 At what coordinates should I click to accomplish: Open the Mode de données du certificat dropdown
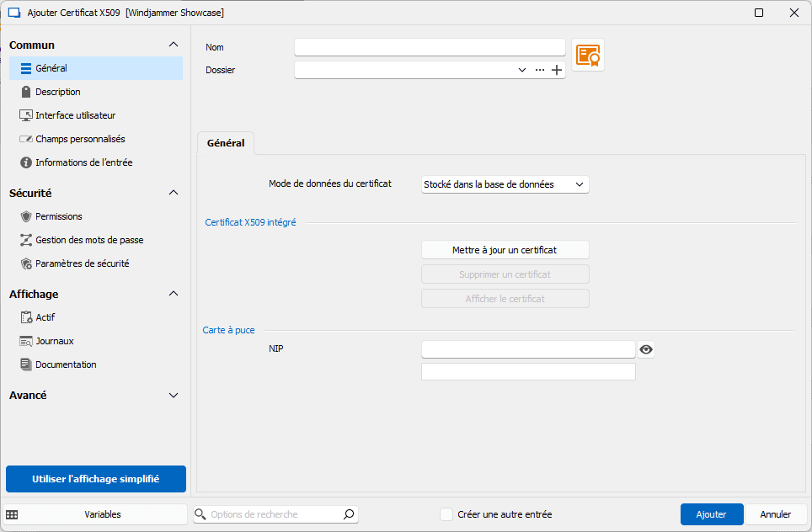505,184
